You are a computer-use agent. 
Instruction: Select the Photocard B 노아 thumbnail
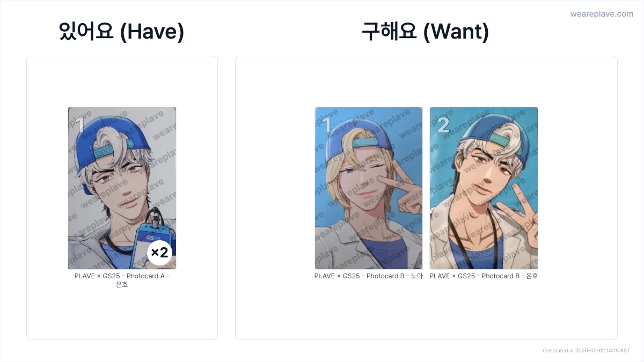(369, 188)
